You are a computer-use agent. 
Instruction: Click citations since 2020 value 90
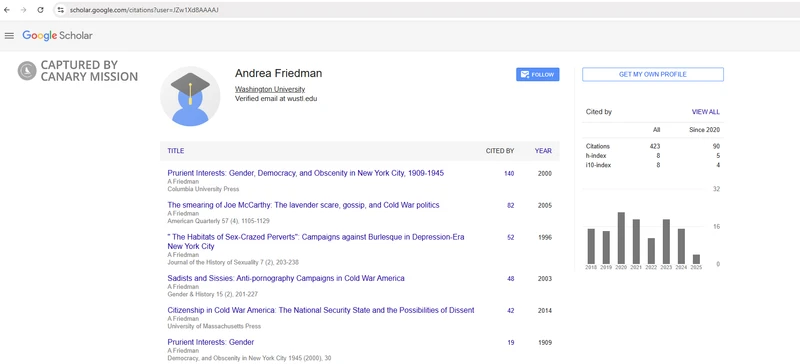716,146
